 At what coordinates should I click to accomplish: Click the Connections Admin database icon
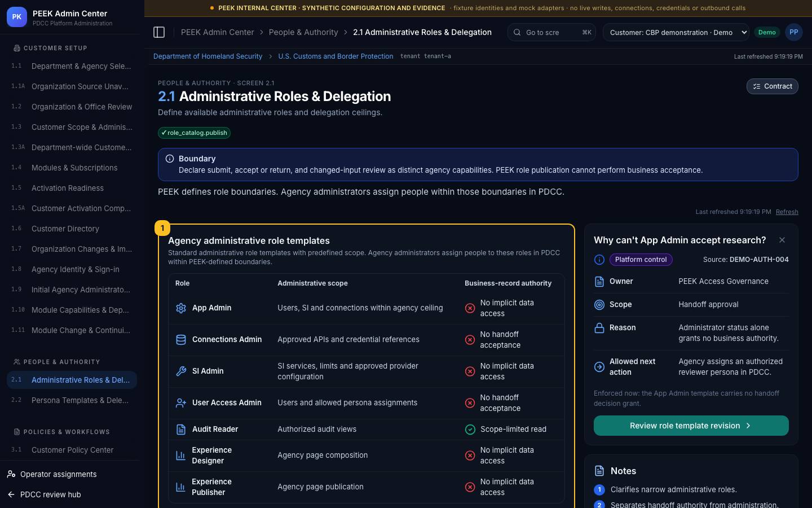[x=181, y=340]
